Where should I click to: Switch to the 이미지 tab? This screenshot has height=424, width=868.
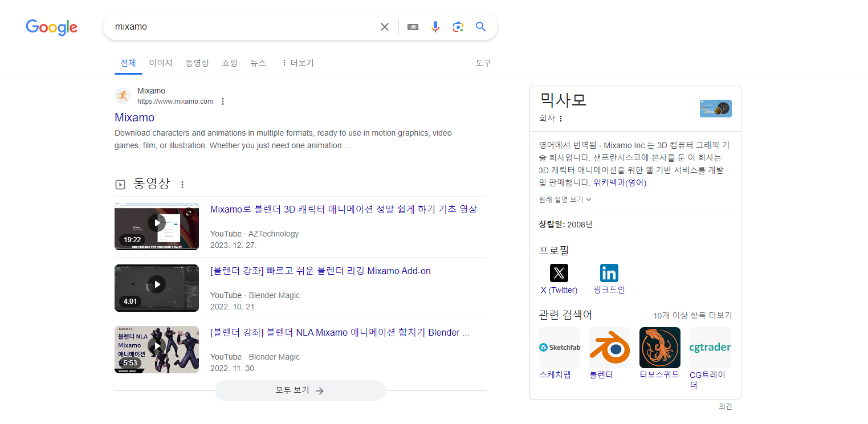tap(161, 63)
